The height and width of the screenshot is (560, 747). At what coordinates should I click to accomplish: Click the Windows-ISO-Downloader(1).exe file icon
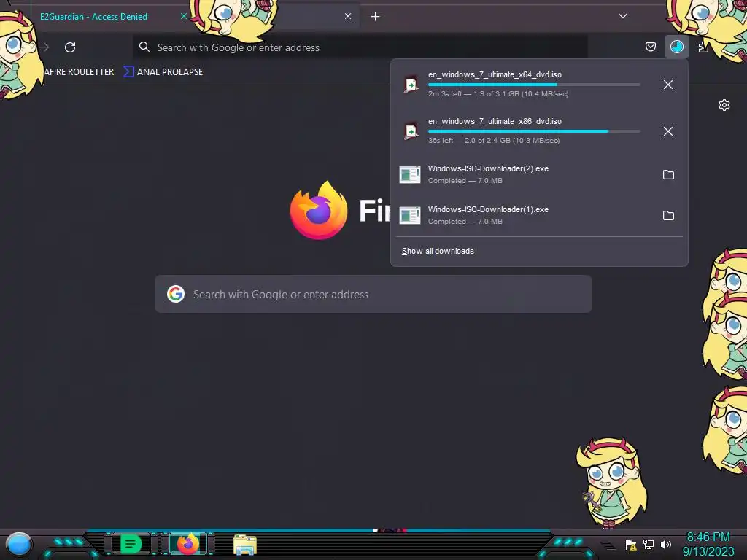(x=410, y=216)
